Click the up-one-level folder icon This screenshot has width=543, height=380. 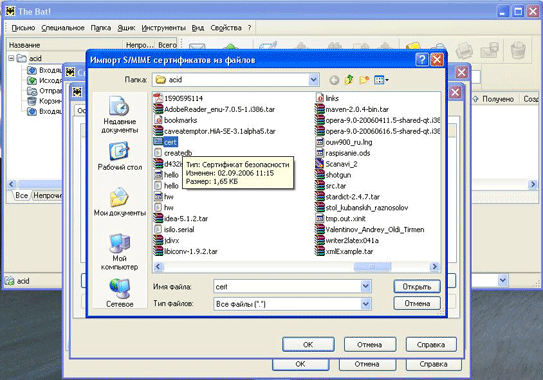[349, 80]
